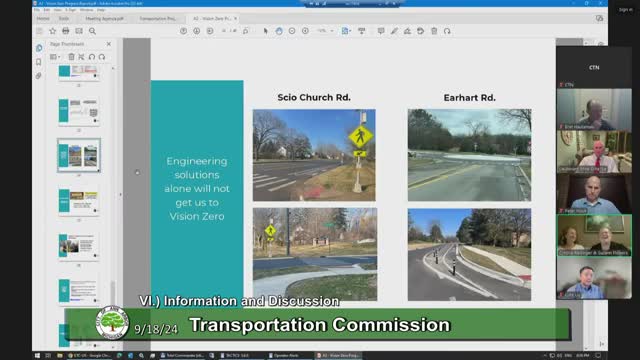Select the thumbnail above the current page

pos(79,111)
